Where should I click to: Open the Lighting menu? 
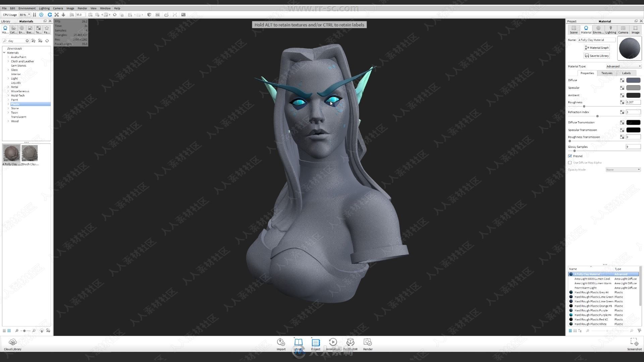click(44, 8)
